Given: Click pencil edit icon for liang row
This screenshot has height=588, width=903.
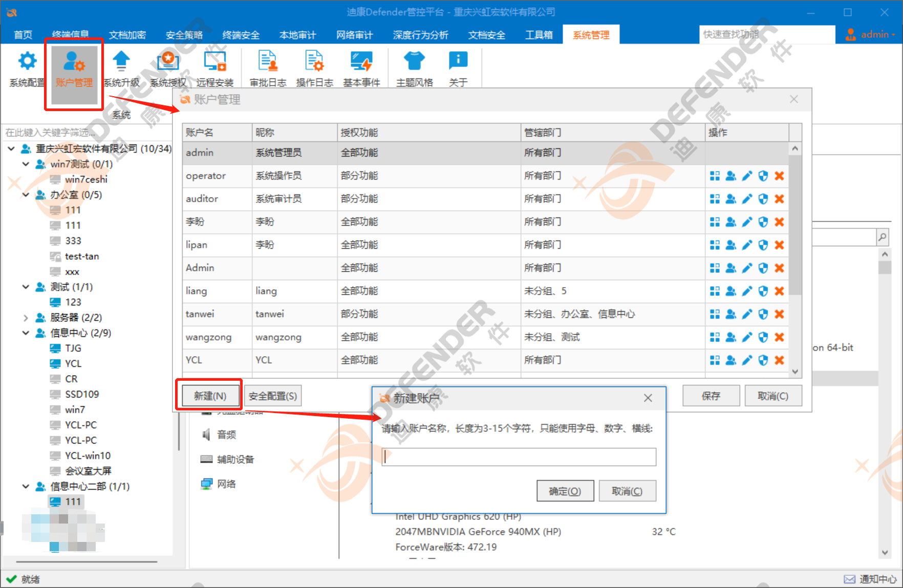Looking at the screenshot, I should pyautogui.click(x=747, y=291).
